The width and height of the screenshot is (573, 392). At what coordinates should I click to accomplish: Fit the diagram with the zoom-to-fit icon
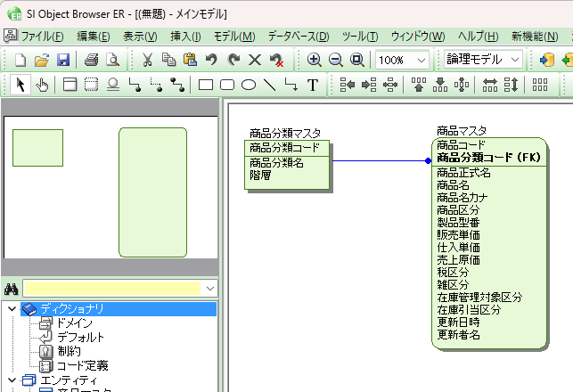(x=357, y=60)
